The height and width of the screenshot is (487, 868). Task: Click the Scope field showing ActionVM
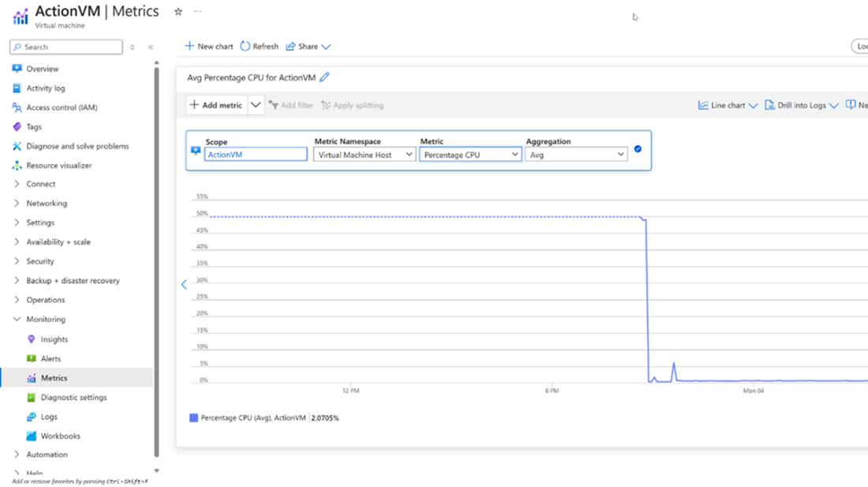pyautogui.click(x=255, y=155)
